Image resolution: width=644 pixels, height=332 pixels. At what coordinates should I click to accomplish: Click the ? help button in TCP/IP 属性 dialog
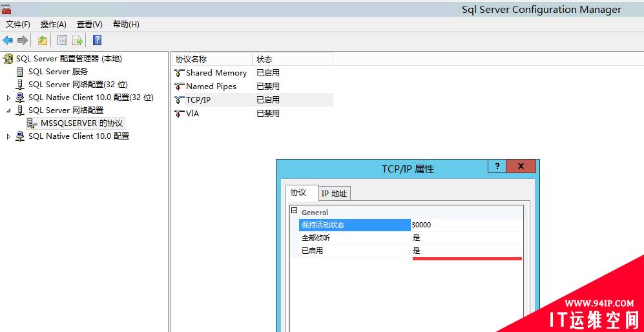pos(497,166)
